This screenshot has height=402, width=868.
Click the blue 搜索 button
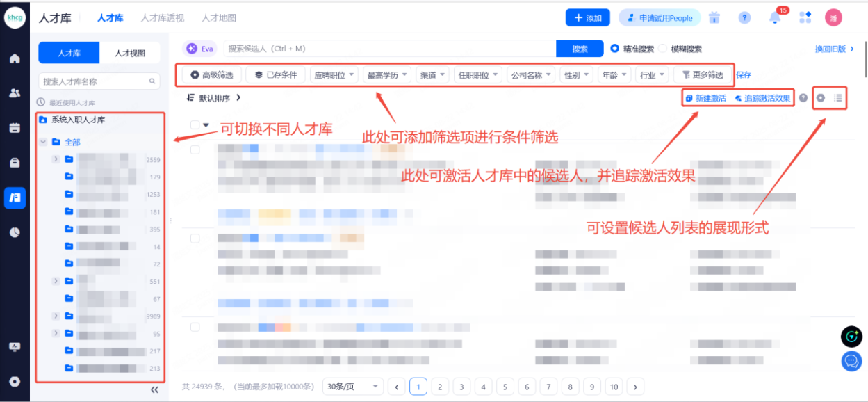tap(580, 49)
